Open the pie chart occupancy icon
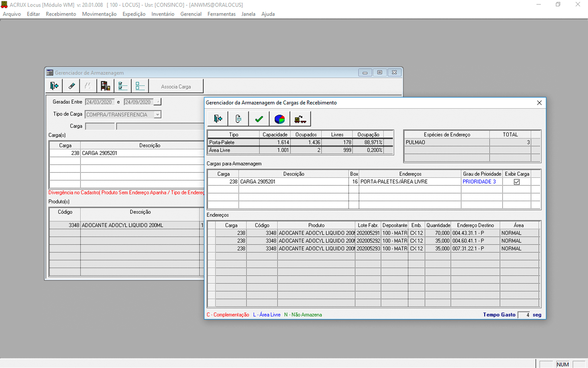This screenshot has width=588, height=368. (280, 119)
